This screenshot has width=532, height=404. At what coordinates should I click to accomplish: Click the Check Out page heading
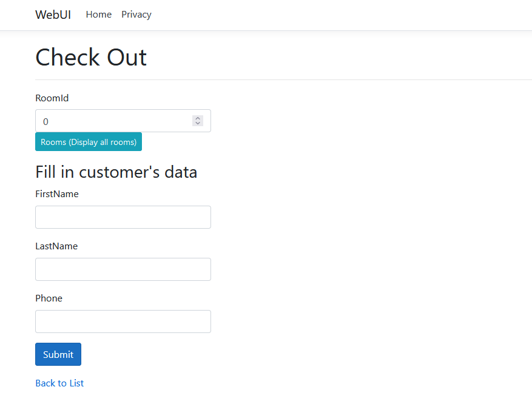(90, 57)
